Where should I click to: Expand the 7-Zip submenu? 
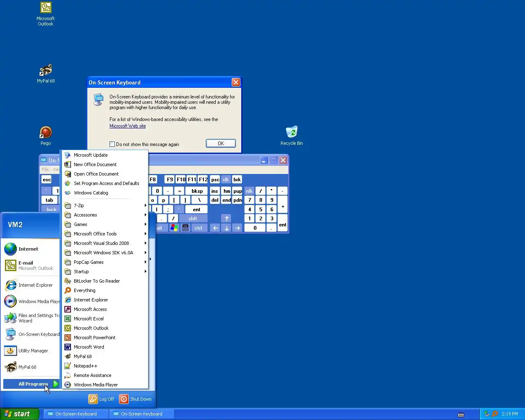[105, 205]
